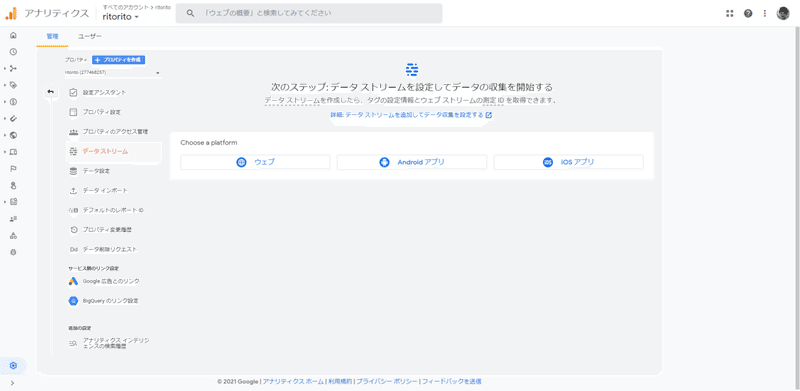Click the Setup Assistant (設定アシスタント) checkbox icon
800x391 pixels.
coord(73,92)
